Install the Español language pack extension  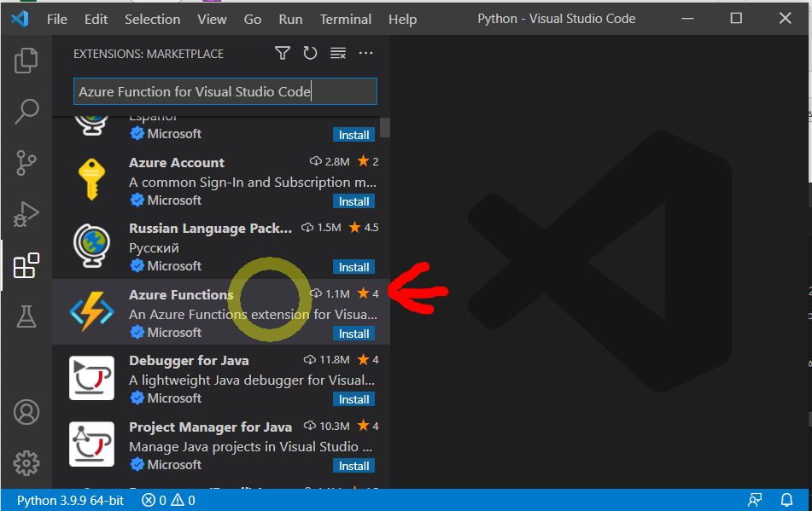click(x=353, y=135)
